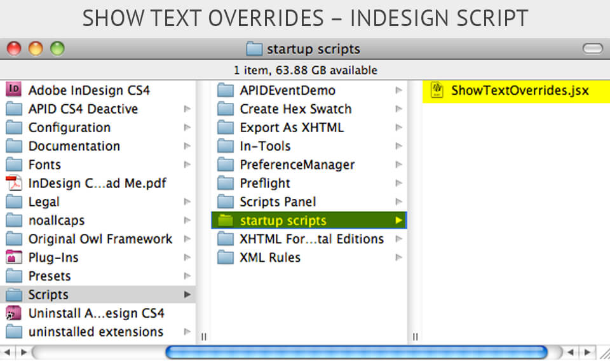Click the In-Tools folder icon
Screen dimensions: 610x364
[225, 146]
